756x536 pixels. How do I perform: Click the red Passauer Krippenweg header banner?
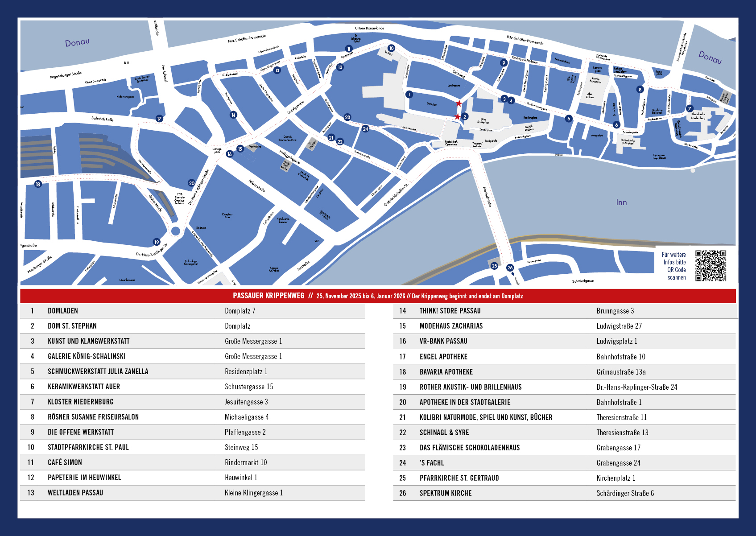click(x=378, y=296)
